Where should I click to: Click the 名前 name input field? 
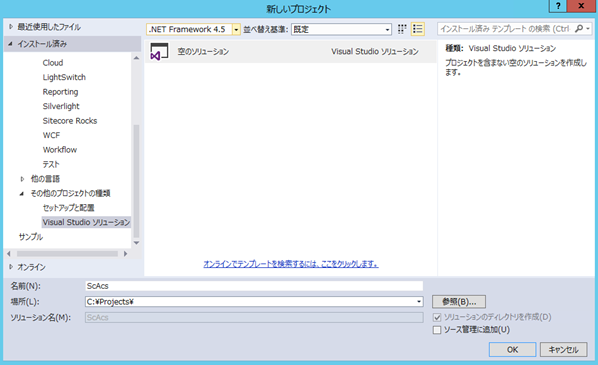pyautogui.click(x=254, y=286)
